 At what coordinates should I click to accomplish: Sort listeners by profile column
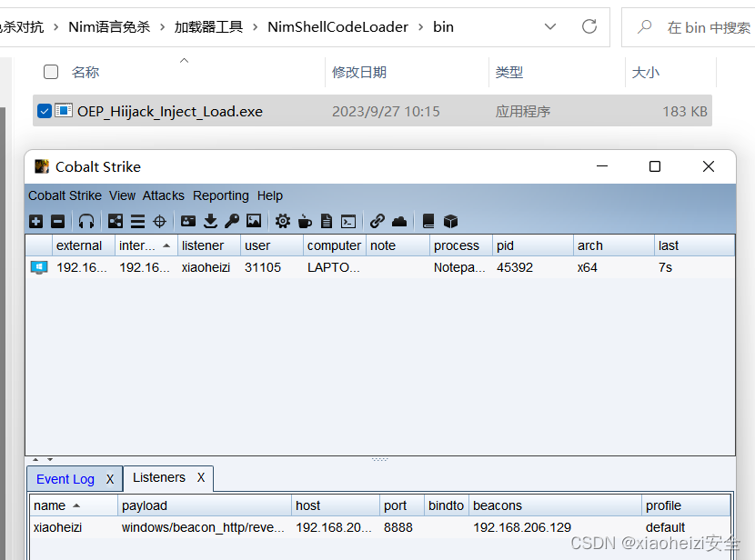pyautogui.click(x=686, y=505)
